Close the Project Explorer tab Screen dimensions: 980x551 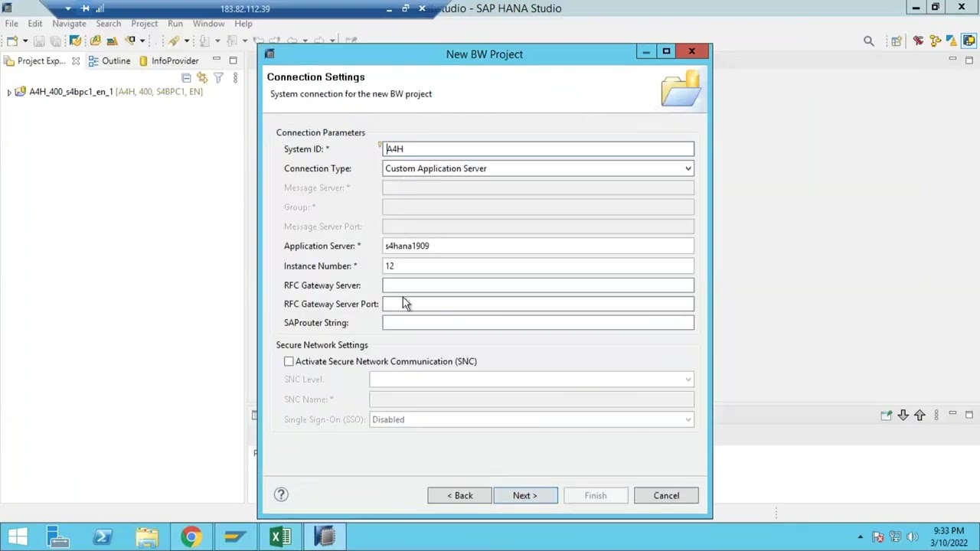click(x=76, y=60)
